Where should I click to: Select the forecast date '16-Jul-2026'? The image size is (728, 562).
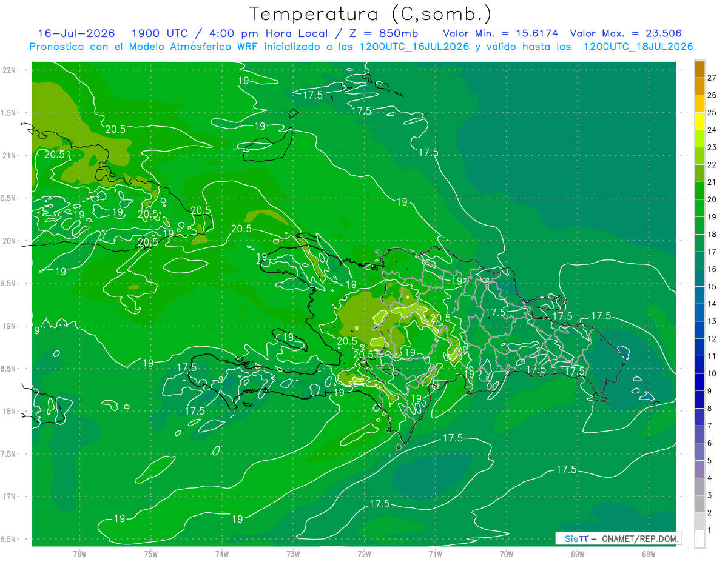tap(76, 33)
